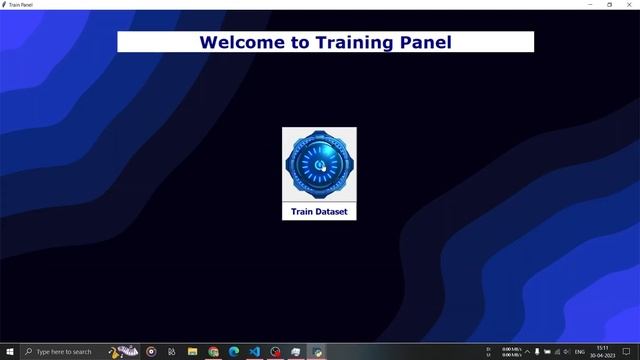640x360 pixels.
Task: Open File Explorer from the taskbar
Action: (193, 351)
